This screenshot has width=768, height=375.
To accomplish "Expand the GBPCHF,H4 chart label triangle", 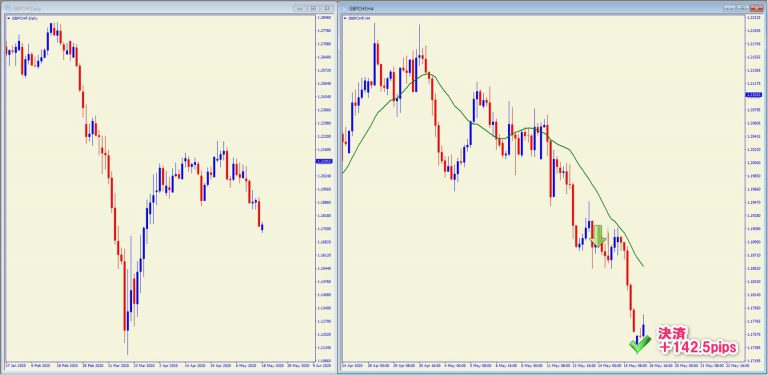I will [x=345, y=18].
